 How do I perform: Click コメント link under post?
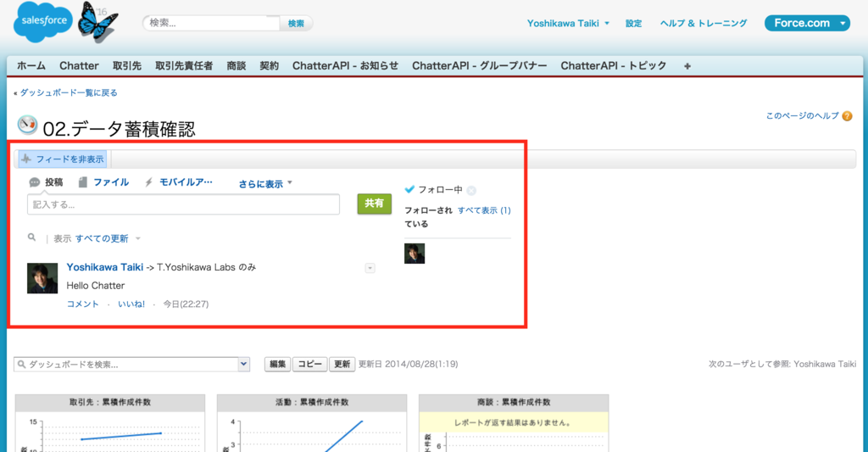coord(82,304)
